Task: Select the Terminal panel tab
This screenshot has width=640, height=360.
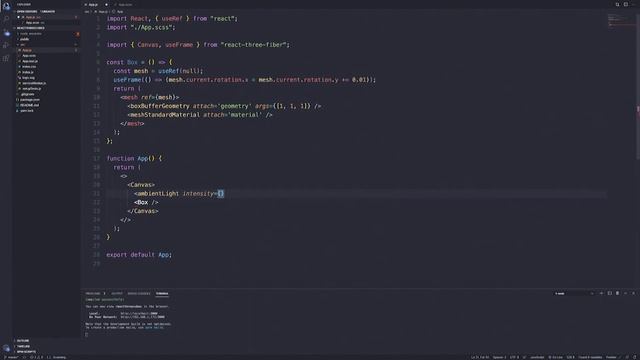Action: [162, 293]
